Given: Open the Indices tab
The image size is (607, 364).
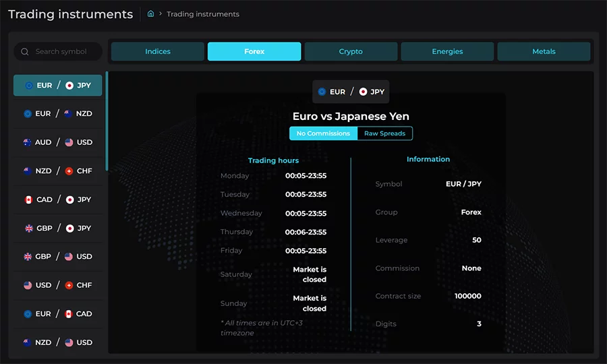Looking at the screenshot, I should (158, 51).
